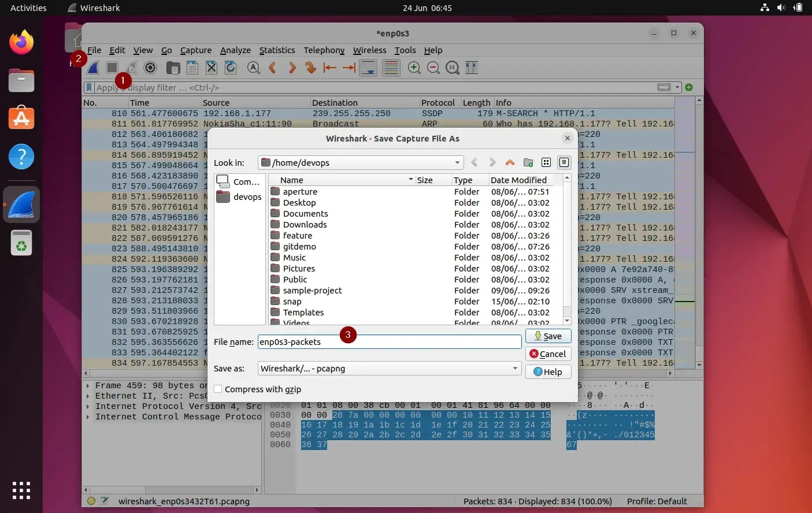Cancel the Save Capture File dialog
Image resolution: width=812 pixels, height=513 pixels.
tap(548, 354)
